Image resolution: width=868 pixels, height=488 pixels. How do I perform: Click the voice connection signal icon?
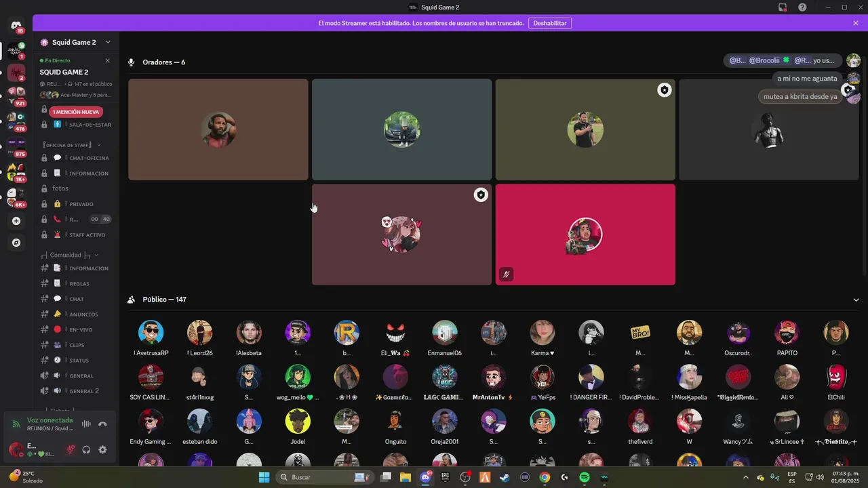point(16,424)
